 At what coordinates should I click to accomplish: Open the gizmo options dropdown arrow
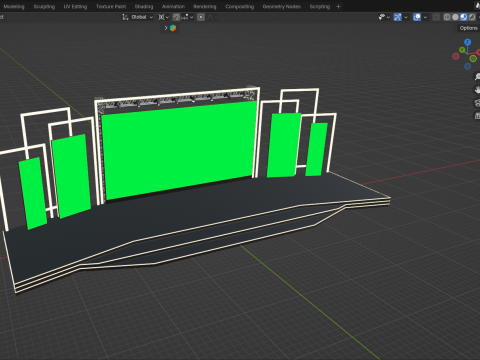click(x=406, y=17)
